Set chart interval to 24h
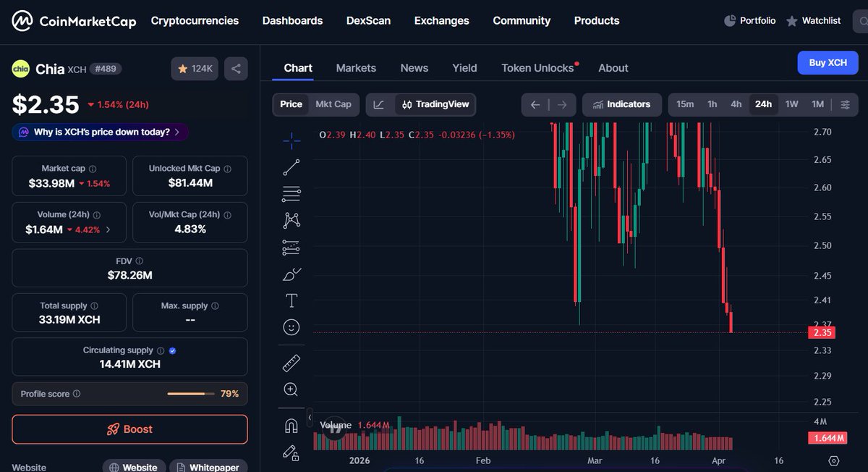868x472 pixels. tap(763, 104)
